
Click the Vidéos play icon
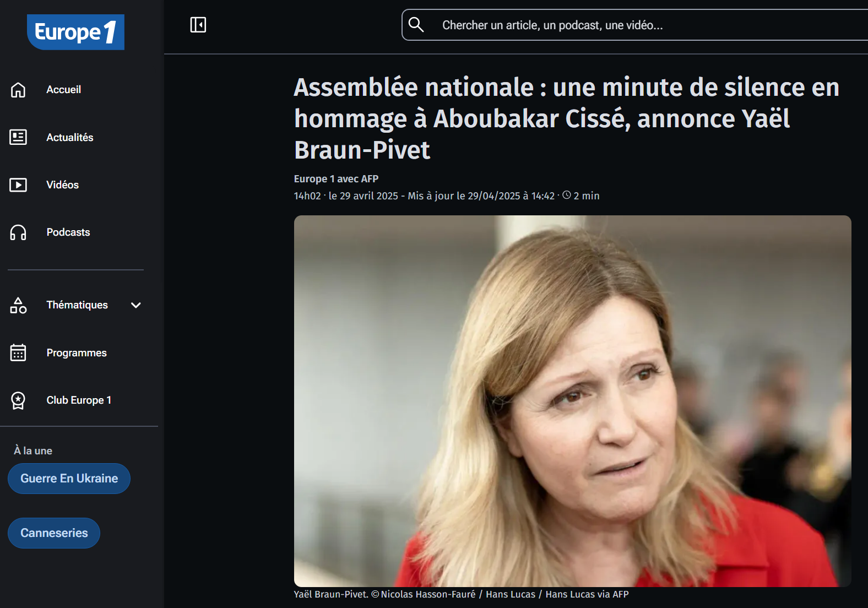18,184
